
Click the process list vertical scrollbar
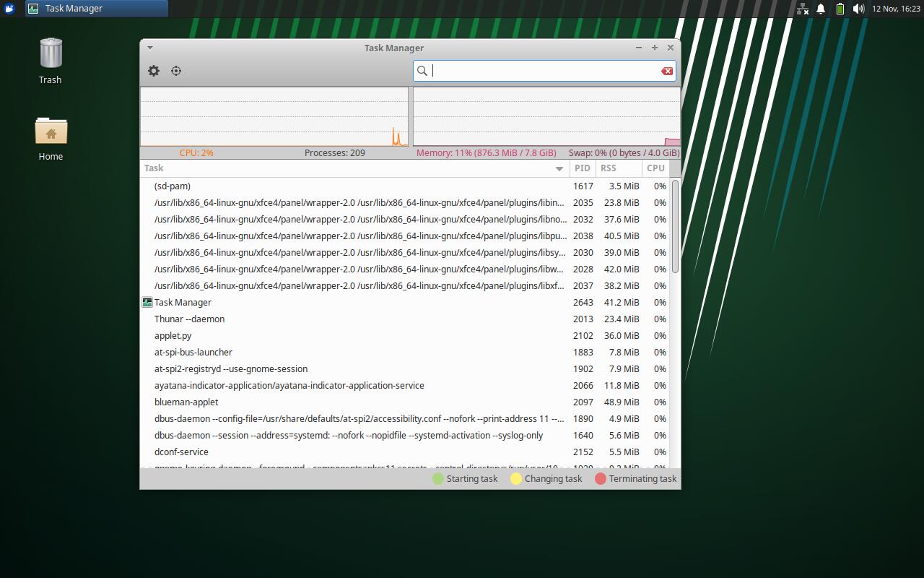pos(676,226)
